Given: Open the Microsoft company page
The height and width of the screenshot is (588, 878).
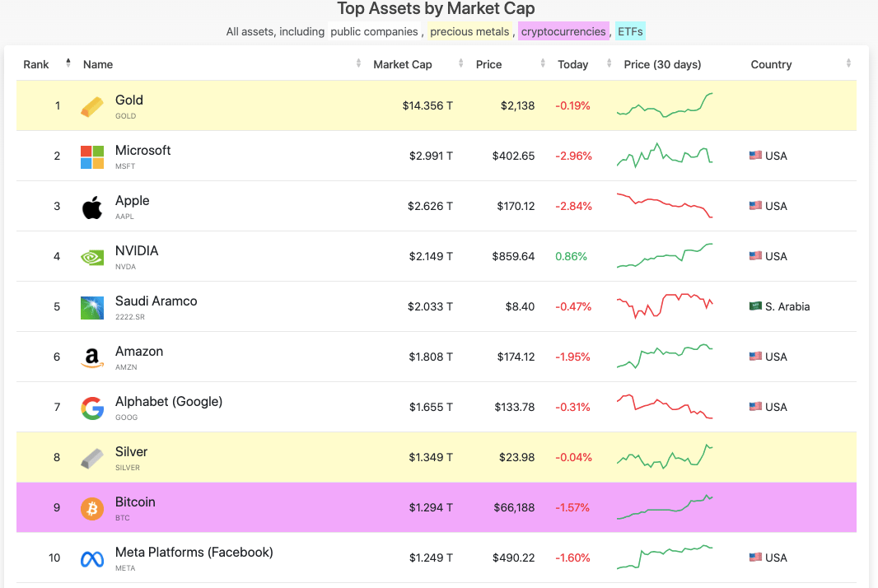Looking at the screenshot, I should 142,151.
